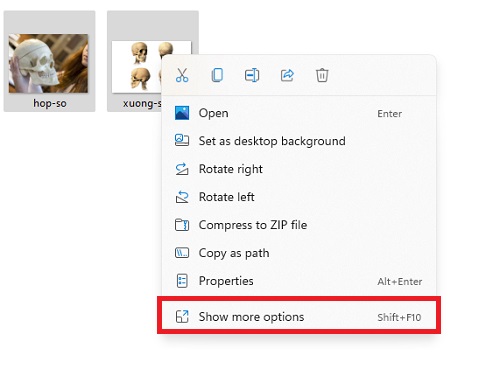Click the hop-so file name
Image resolution: width=500 pixels, height=383 pixels.
[50, 103]
